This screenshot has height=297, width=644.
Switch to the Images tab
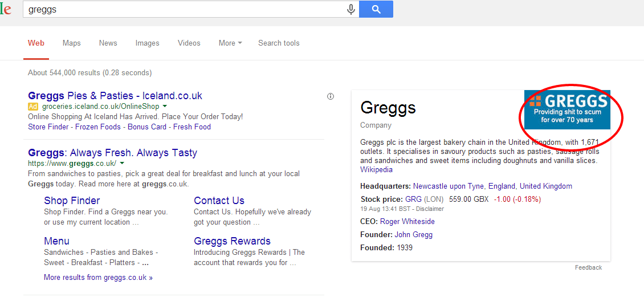(x=148, y=43)
